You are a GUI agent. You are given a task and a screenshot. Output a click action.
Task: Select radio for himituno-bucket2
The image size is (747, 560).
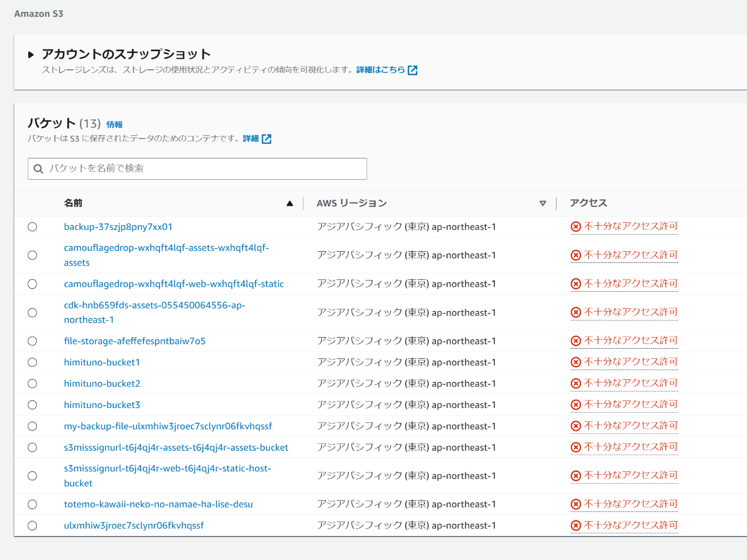pyautogui.click(x=33, y=383)
